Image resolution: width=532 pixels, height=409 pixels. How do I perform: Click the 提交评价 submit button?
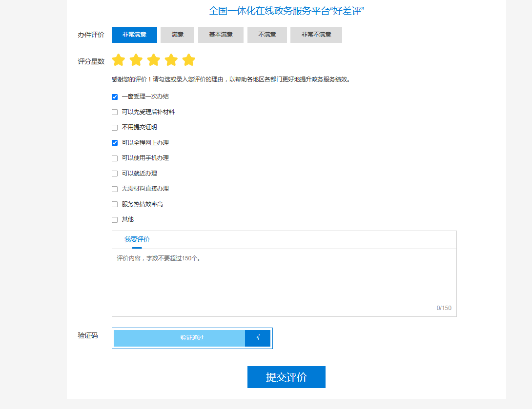286,377
